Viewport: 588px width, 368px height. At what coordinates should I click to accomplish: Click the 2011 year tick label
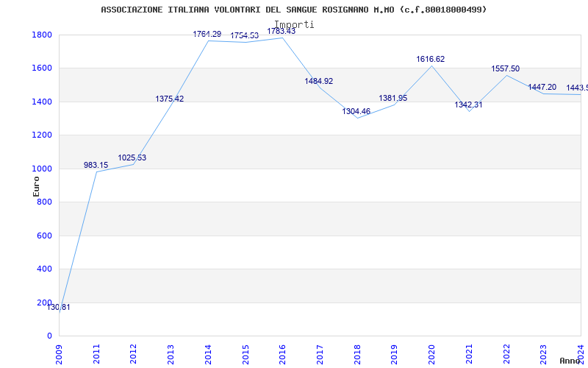[96, 355]
